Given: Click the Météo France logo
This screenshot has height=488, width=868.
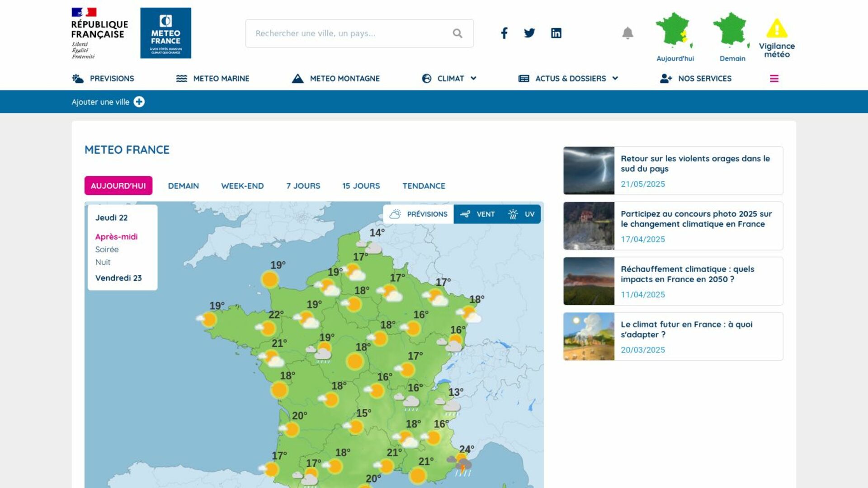Looking at the screenshot, I should 165,33.
